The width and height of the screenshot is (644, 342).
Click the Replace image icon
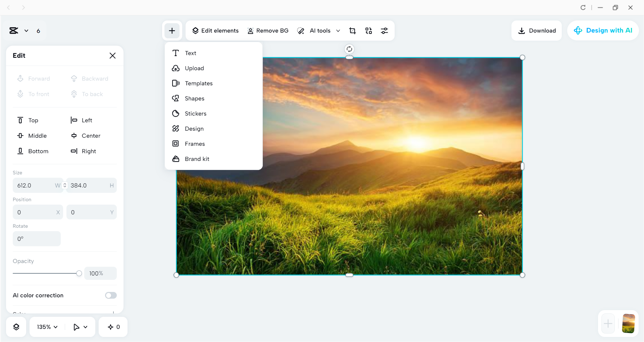(368, 31)
